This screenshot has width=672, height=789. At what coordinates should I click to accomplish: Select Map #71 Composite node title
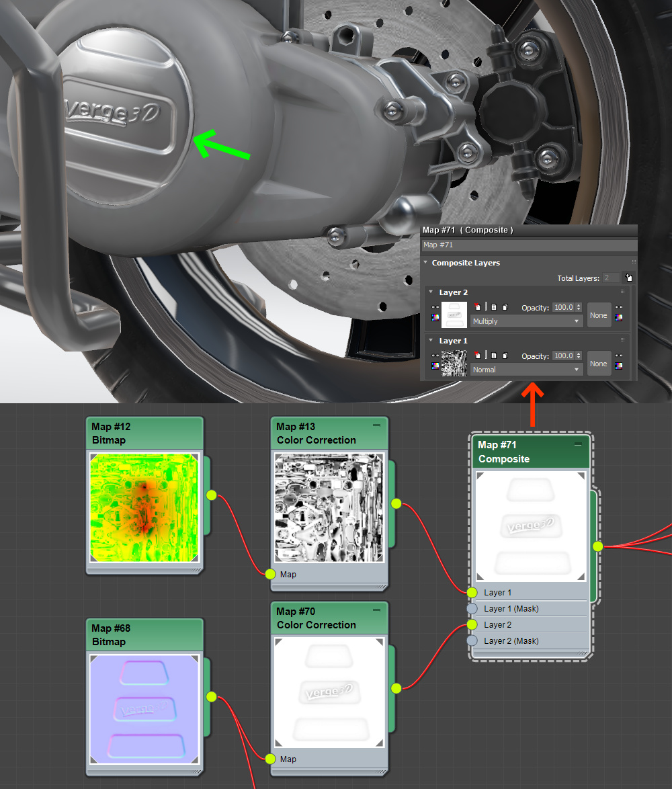coord(530,452)
